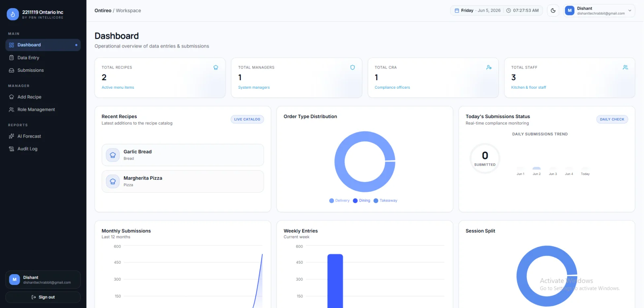Click the 2211119 Ontario Inc title
This screenshot has width=644, height=308.
pos(43,12)
